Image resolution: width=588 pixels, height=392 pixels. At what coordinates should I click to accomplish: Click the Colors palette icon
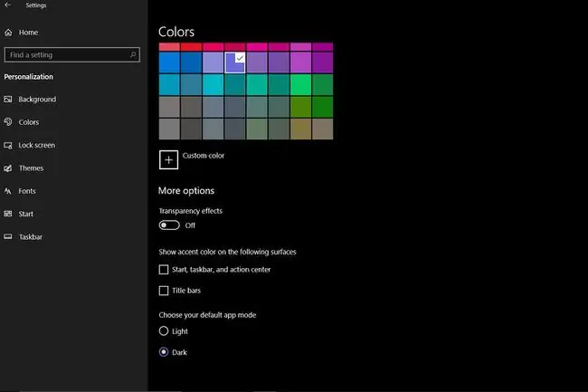coord(8,121)
